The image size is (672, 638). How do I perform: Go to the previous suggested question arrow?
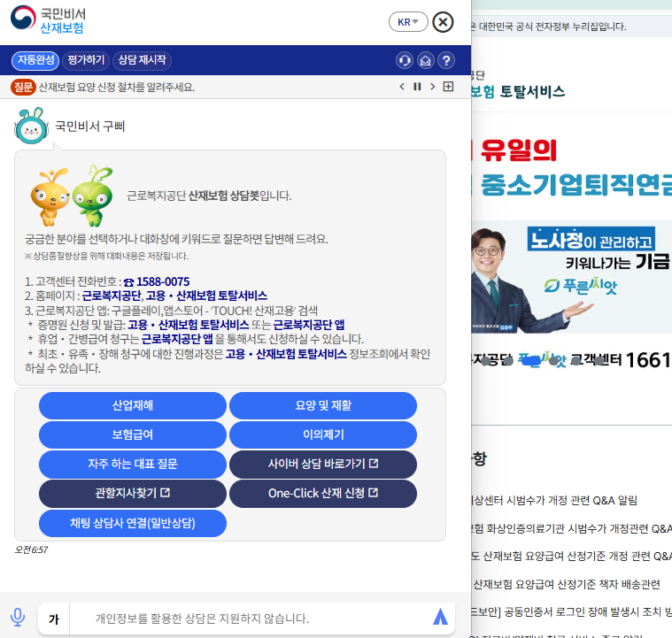click(402, 87)
